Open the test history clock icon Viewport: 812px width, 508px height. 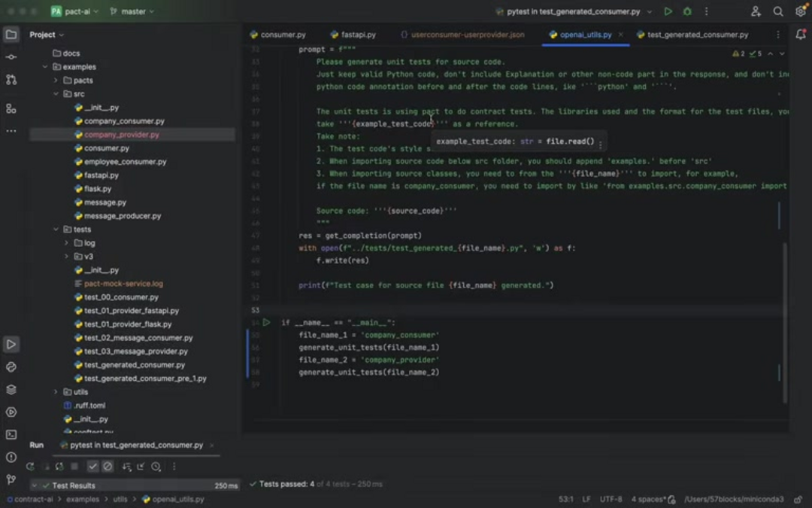(156, 467)
